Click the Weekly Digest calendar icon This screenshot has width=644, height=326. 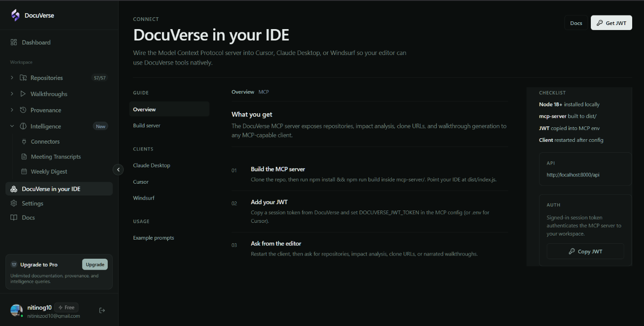24,171
